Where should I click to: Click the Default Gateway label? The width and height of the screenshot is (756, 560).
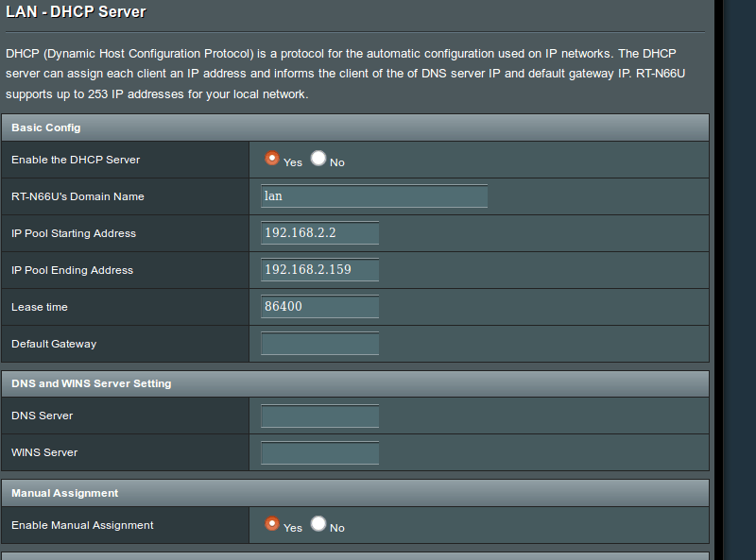pos(54,344)
